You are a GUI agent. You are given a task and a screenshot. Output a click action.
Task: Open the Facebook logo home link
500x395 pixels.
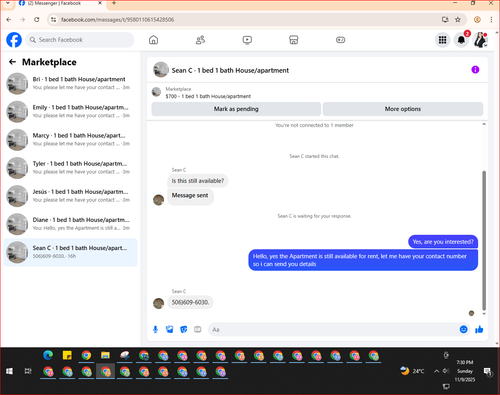[x=14, y=40]
